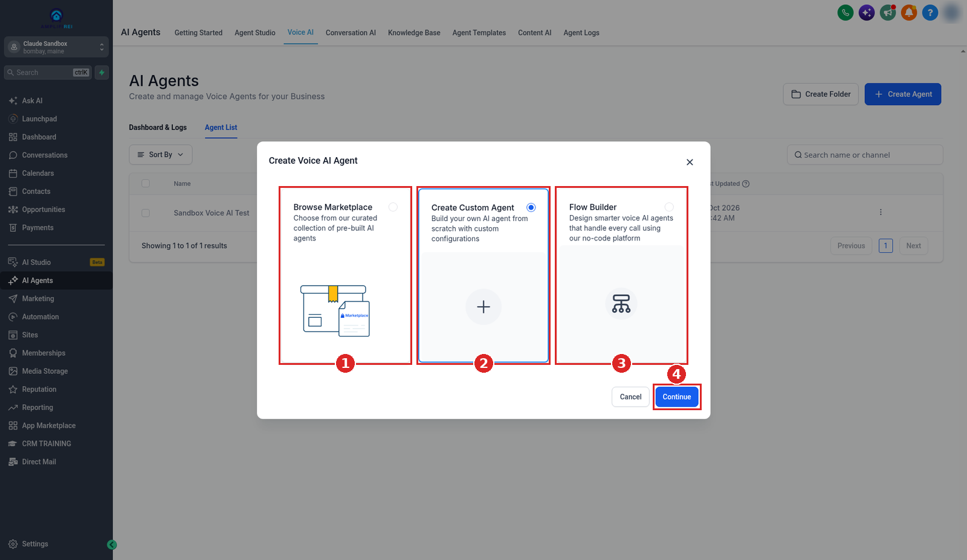Image resolution: width=967 pixels, height=560 pixels.
Task: Select the Flow Builder radio button
Action: click(669, 207)
